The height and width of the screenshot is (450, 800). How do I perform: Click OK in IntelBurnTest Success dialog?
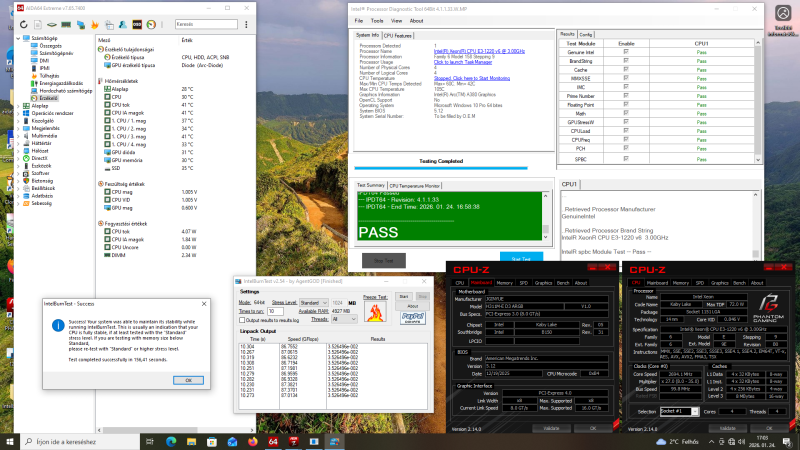click(x=188, y=380)
